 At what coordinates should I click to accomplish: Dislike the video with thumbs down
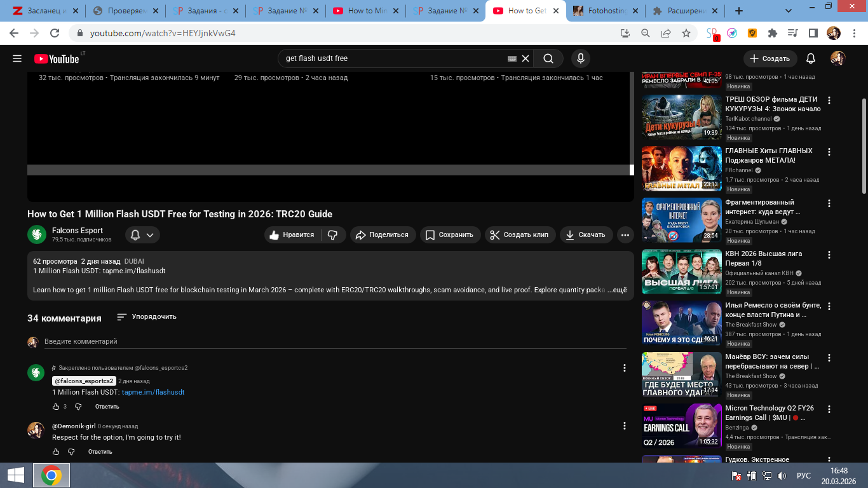coord(334,235)
